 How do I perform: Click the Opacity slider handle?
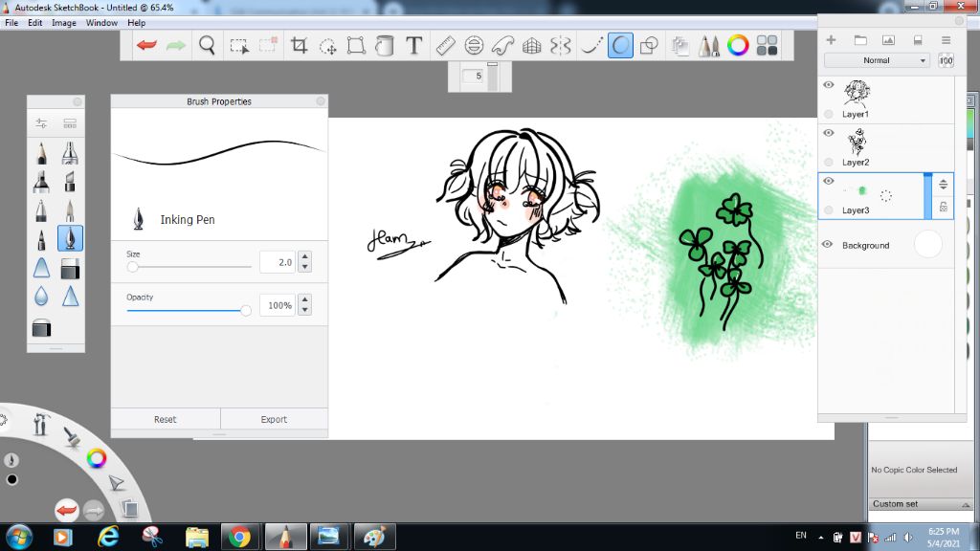[246, 311]
